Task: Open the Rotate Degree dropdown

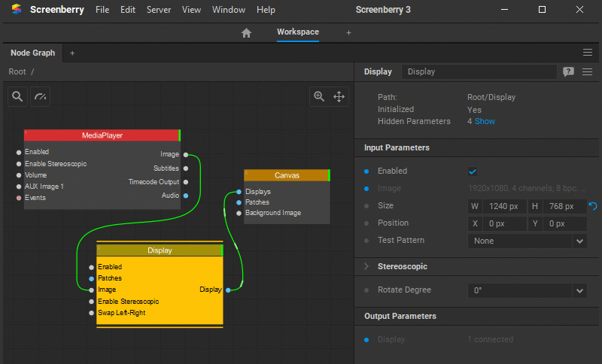Action: (528, 290)
